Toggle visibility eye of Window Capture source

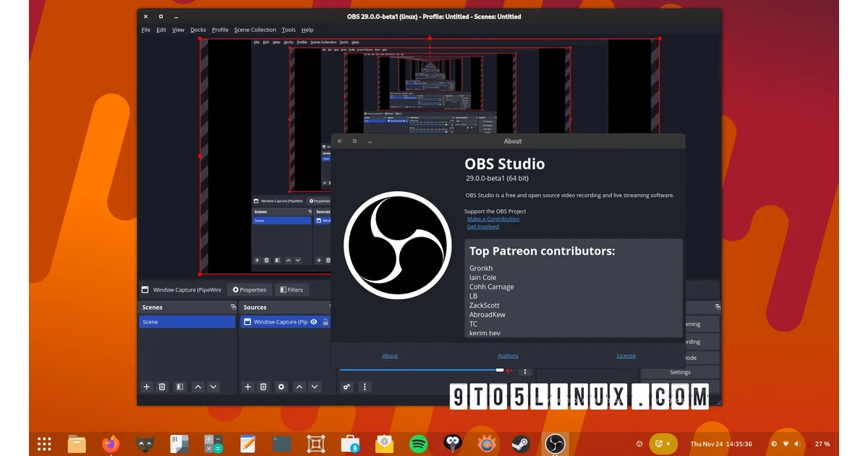[x=314, y=321]
